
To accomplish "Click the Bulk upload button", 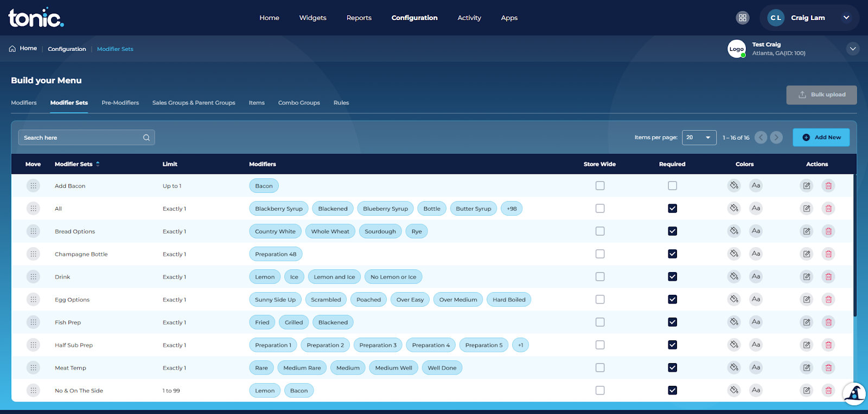I will (822, 95).
